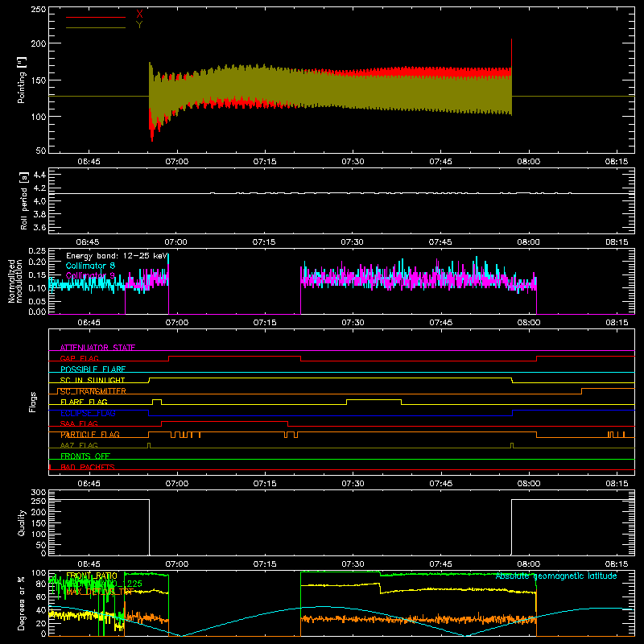Click the GAP_FLAG label

pos(79,358)
